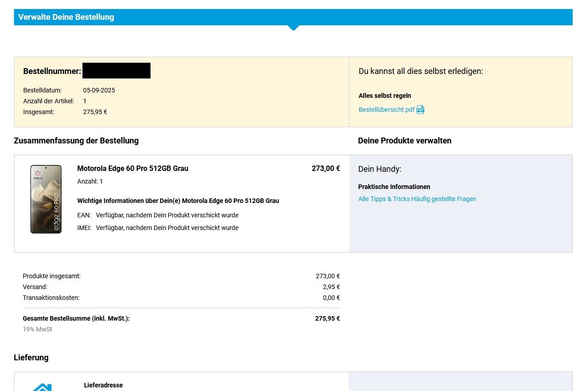The image size is (588, 391).
Task: Click the house icon in Lieferung section
Action: coord(42,387)
